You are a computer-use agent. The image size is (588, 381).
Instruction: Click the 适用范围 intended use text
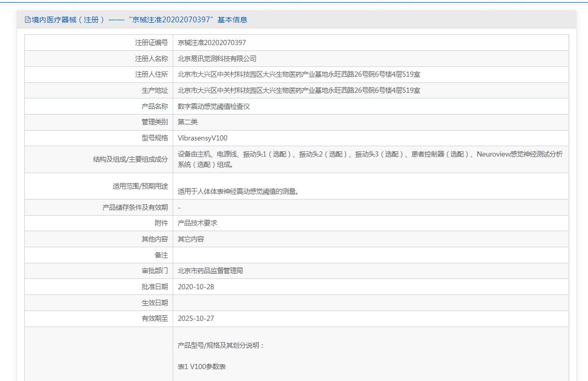pyautogui.click(x=238, y=191)
